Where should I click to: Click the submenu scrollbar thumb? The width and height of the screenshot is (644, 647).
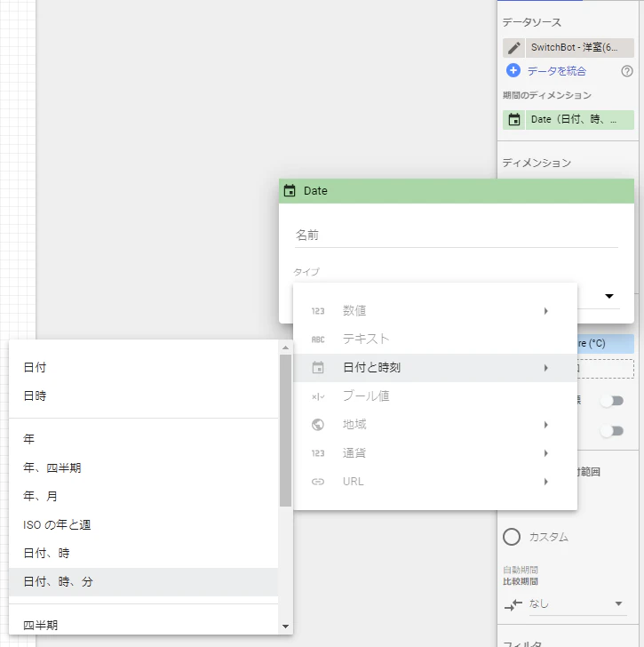285,430
